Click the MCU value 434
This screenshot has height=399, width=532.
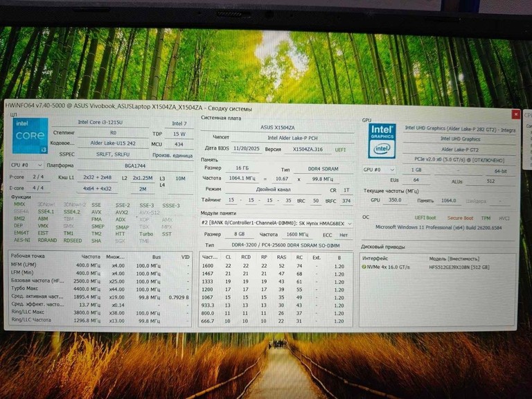[179, 145]
